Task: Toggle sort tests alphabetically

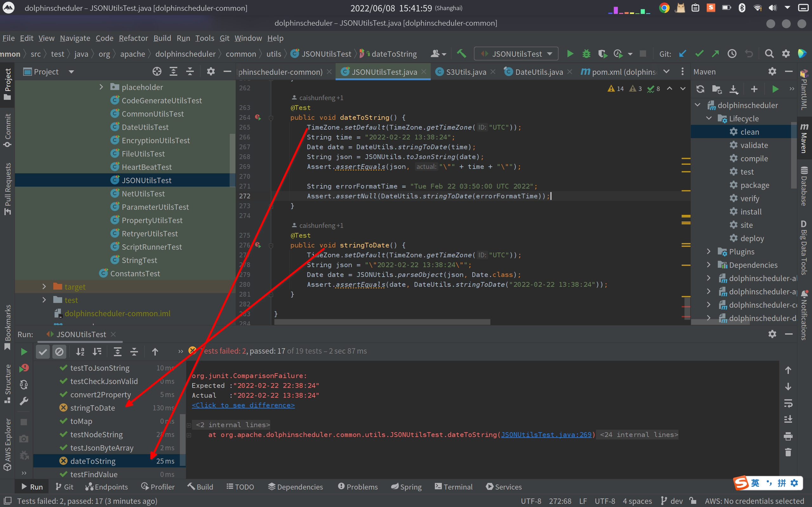Action: (x=80, y=351)
